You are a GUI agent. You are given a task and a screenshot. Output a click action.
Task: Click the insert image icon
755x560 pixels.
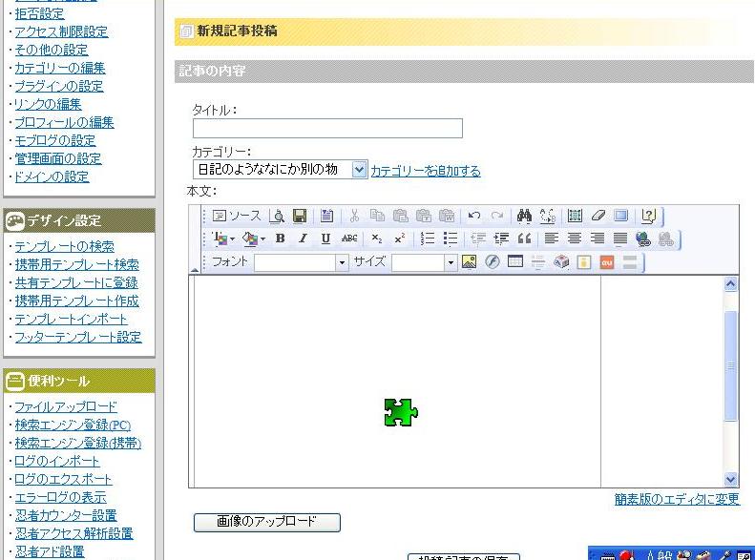coord(469,262)
